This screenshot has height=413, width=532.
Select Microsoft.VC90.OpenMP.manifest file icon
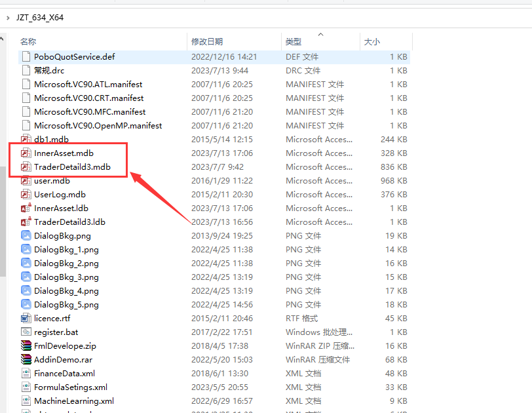tap(26, 126)
